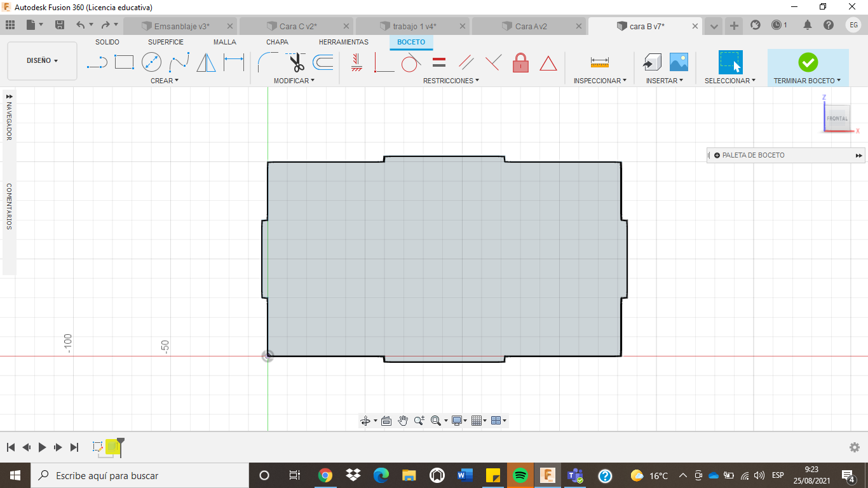Apply the Parallel constraint

(x=466, y=63)
